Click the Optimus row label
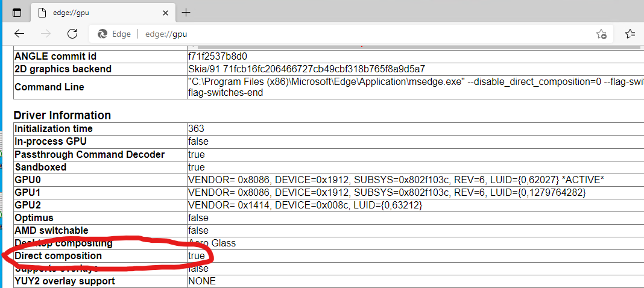Image resolution: width=644 pixels, height=288 pixels. coord(34,218)
